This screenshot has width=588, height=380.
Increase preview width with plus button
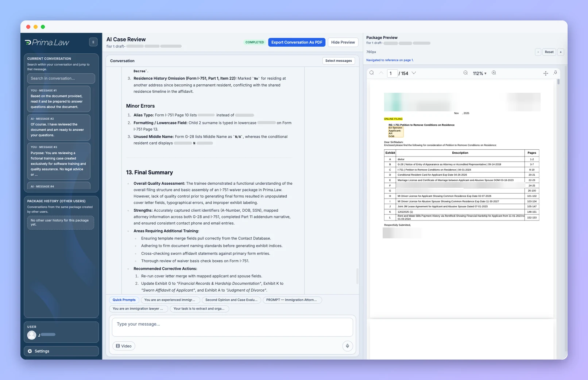(x=561, y=52)
